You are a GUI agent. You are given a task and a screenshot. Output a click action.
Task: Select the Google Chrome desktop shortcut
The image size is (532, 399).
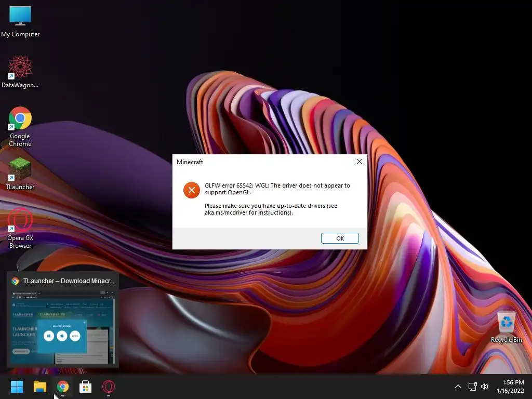[x=20, y=127]
